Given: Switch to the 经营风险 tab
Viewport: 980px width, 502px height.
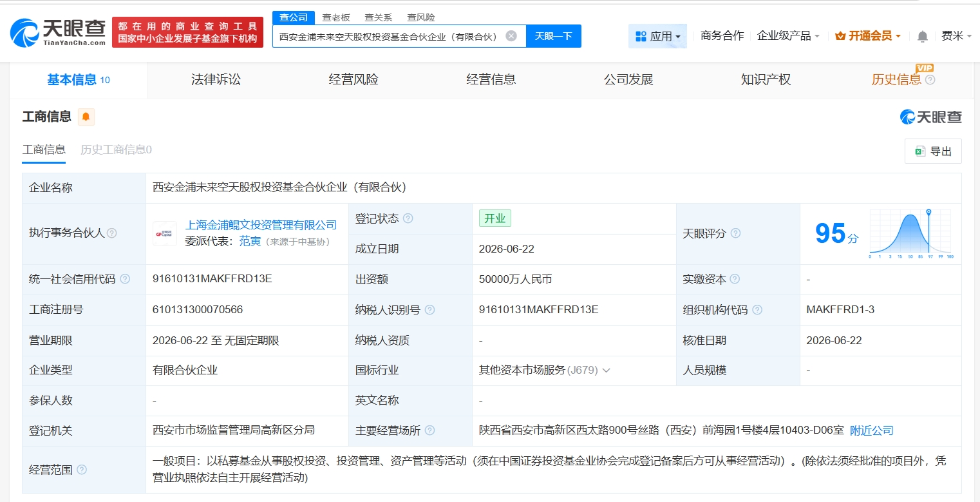Looking at the screenshot, I should click(x=353, y=80).
